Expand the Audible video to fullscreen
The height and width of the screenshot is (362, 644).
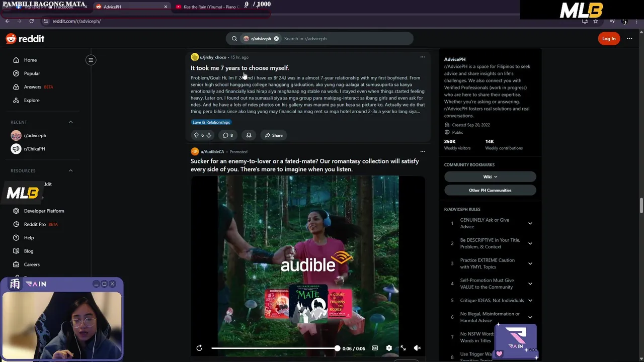(403, 348)
